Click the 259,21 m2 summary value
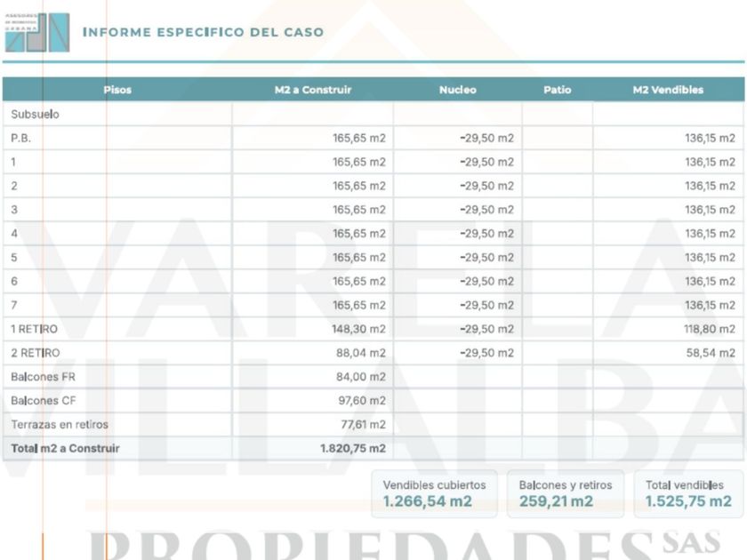The width and height of the screenshot is (747, 560). (556, 501)
